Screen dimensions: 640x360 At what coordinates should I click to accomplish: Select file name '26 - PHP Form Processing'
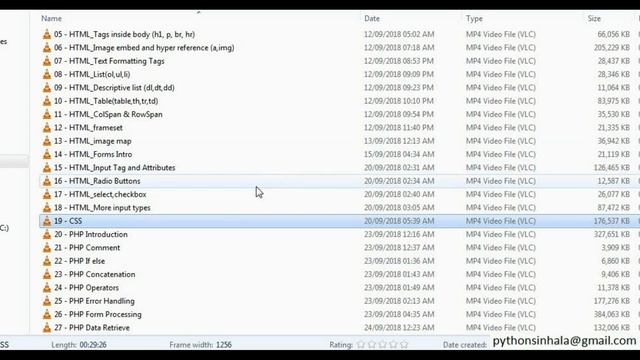point(98,314)
